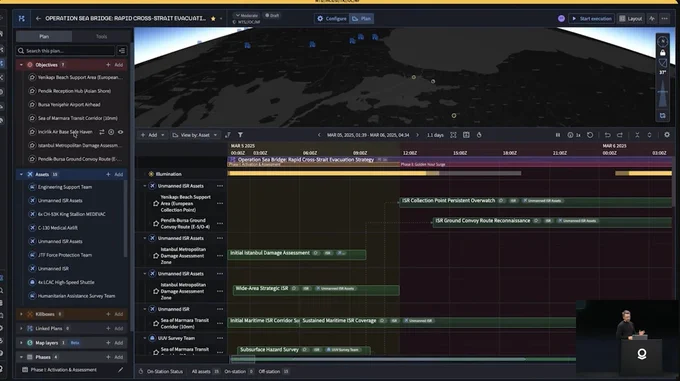The height and width of the screenshot is (381, 680).
Task: Click the map lock icon
Action: pyautogui.click(x=663, y=53)
